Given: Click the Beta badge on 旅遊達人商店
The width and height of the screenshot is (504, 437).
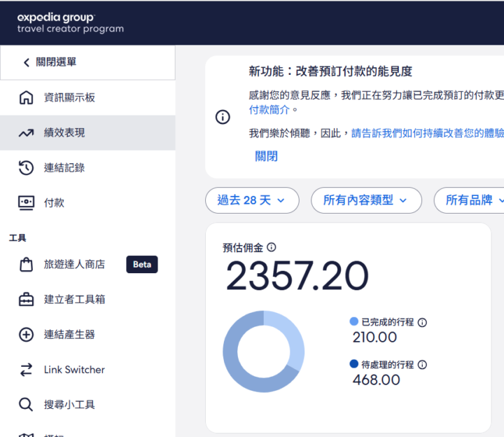Looking at the screenshot, I should coord(142,264).
